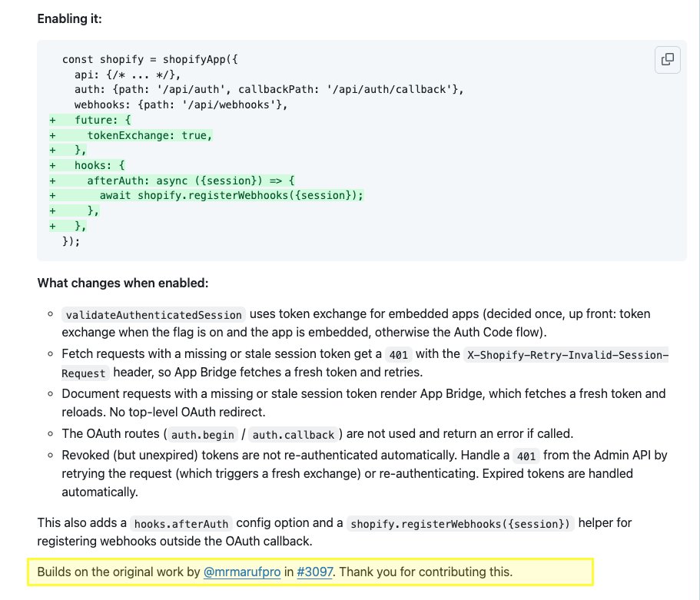Click the validateAuthenticatedSession inline code
Viewport: 700px width, 600px height.
154,315
